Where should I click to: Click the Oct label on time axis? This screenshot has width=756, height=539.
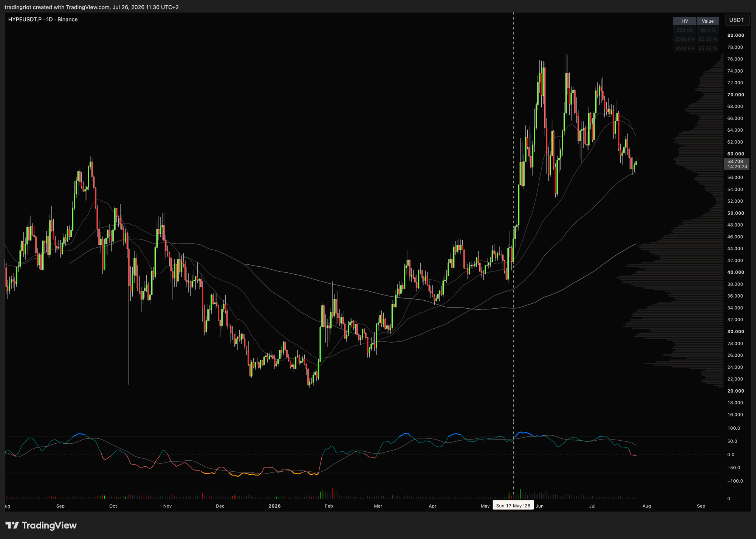[113, 506]
